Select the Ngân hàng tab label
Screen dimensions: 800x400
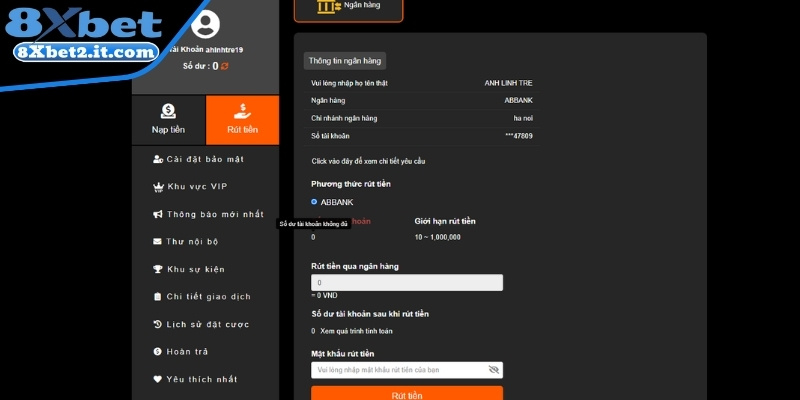pos(362,5)
